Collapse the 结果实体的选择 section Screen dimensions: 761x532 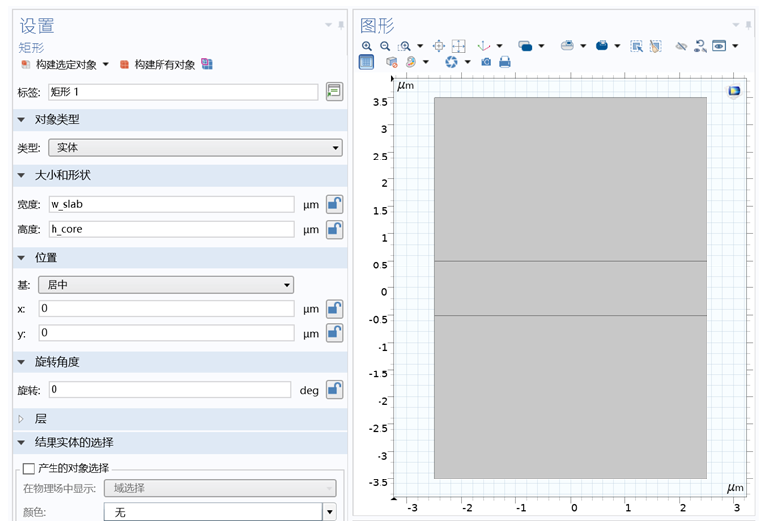tap(21, 442)
